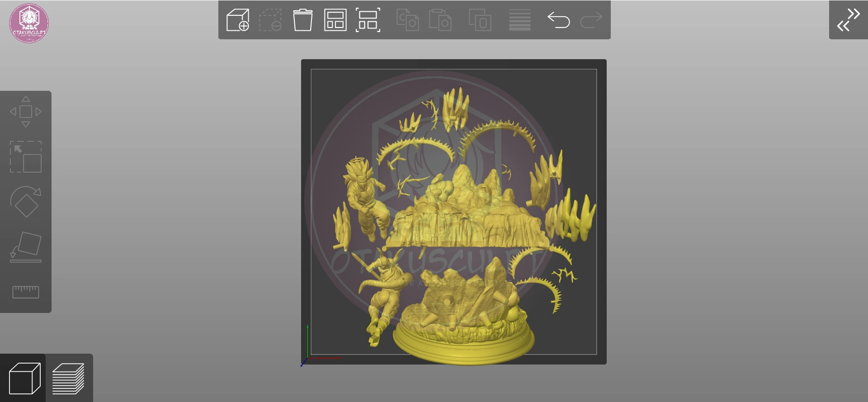Click the stacked lines list icon
Screen dimensions: 868x402
(520, 20)
